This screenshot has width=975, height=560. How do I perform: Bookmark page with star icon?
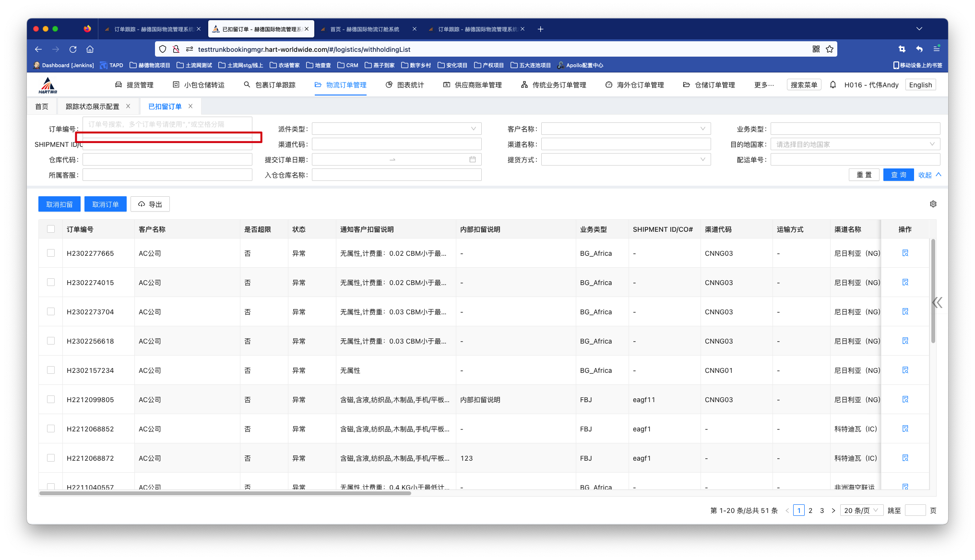coord(830,49)
